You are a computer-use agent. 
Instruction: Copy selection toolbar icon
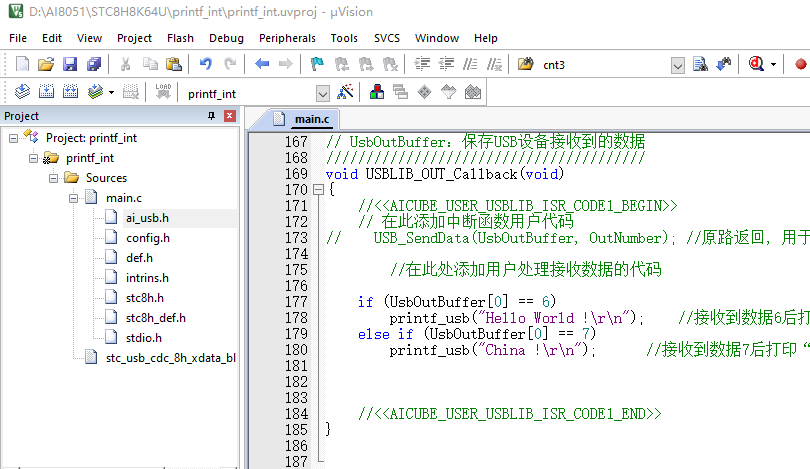click(150, 64)
